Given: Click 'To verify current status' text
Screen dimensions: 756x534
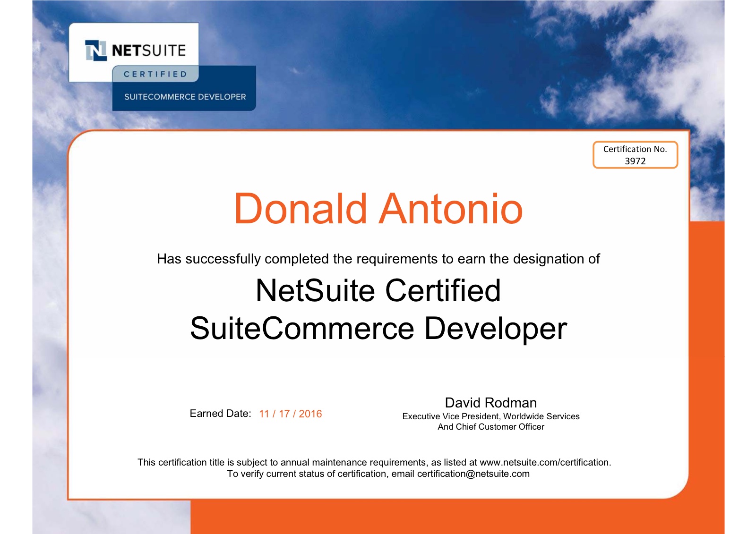Looking at the screenshot, I should pos(378,474).
